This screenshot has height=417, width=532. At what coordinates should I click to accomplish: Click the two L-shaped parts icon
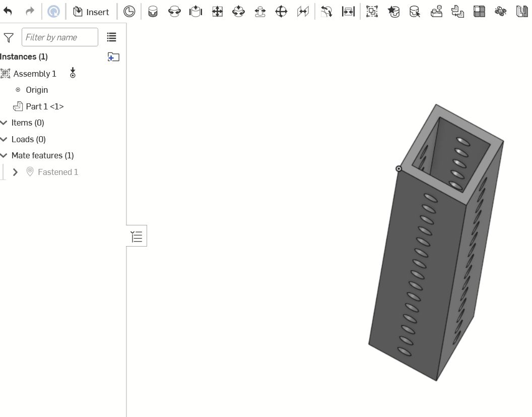458,12
